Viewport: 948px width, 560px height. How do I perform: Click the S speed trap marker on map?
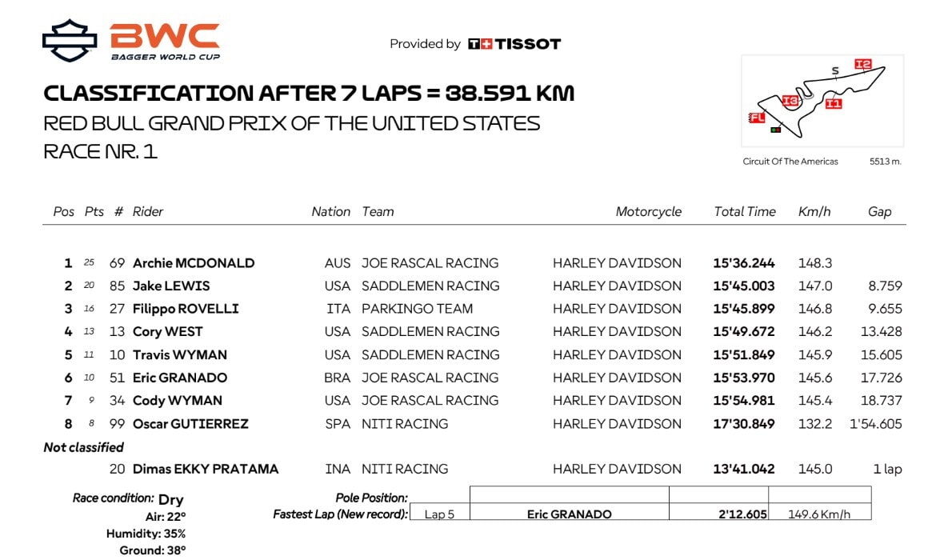point(835,71)
